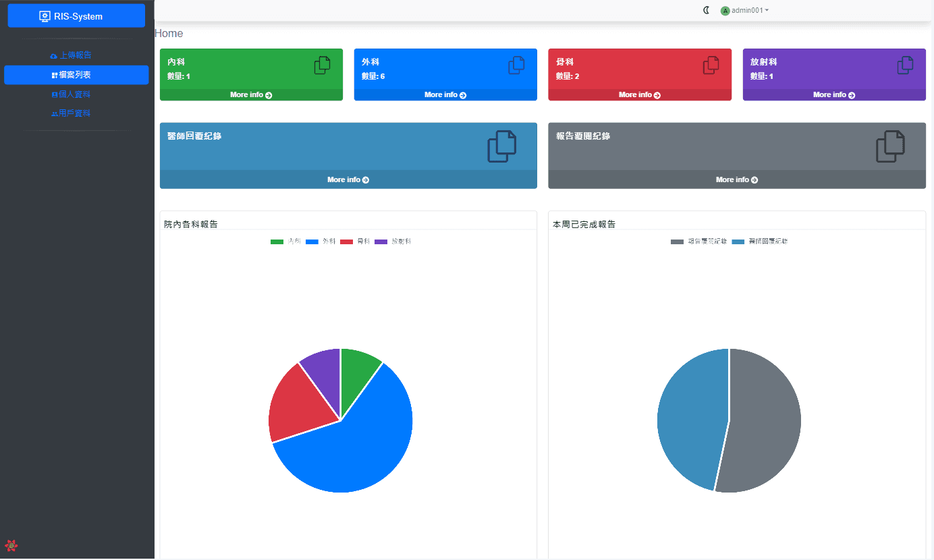Screen dimensions: 934x560
Task: Click the document icon on 內科 card
Action: point(323,65)
